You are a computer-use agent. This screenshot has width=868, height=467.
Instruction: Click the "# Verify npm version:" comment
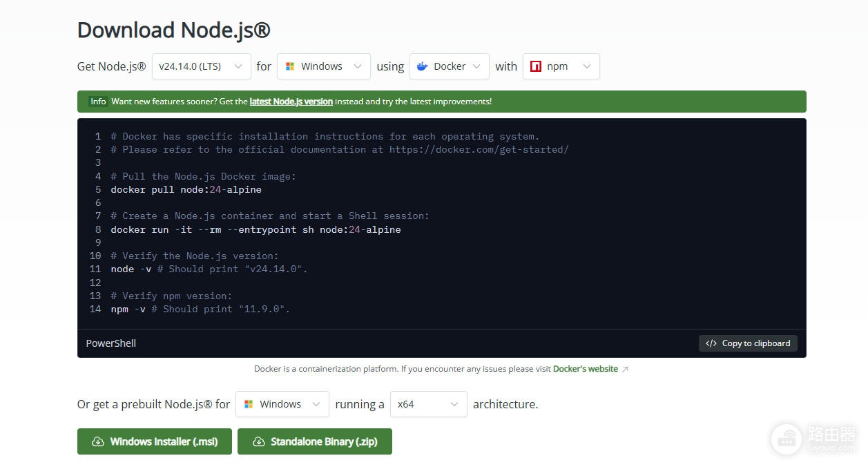[x=171, y=296]
